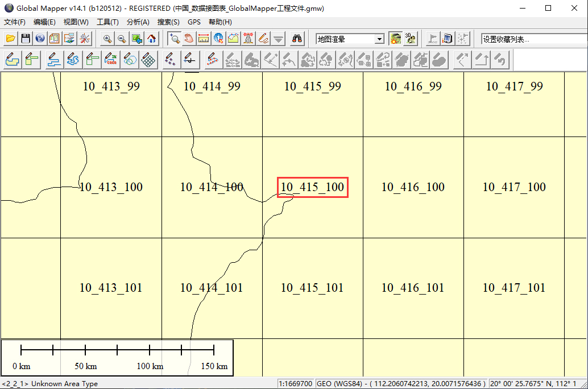Select the Zoom tool magnifier icon

175,39
